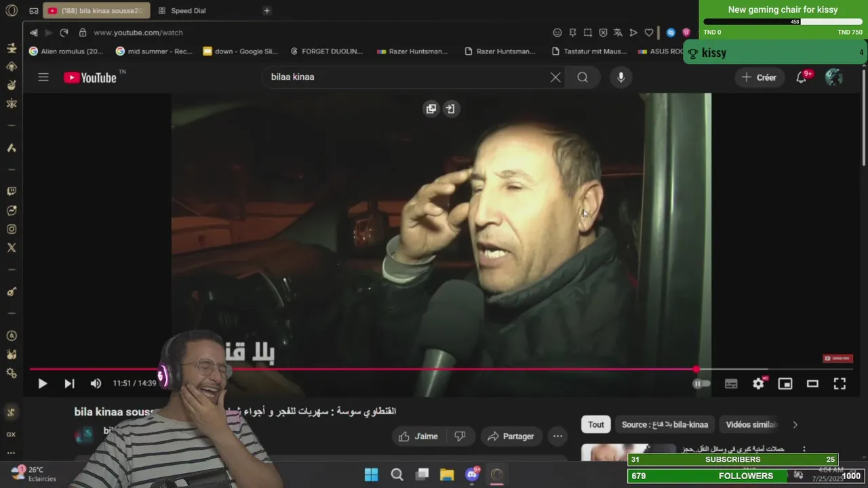
Task: Toggle subtitles on the video
Action: point(731,384)
